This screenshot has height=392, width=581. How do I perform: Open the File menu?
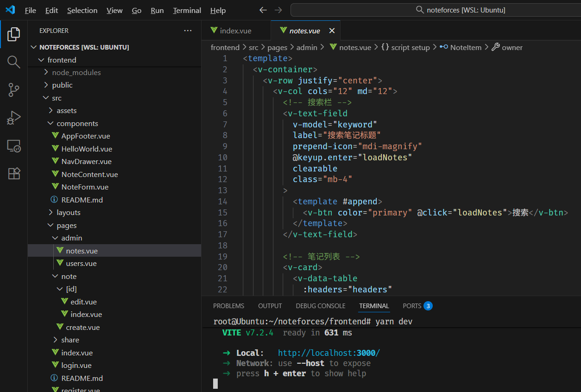(31, 10)
